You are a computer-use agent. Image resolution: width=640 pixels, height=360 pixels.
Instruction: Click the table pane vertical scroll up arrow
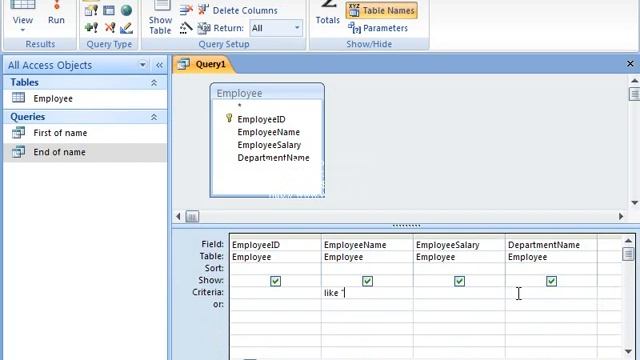[x=634, y=81]
